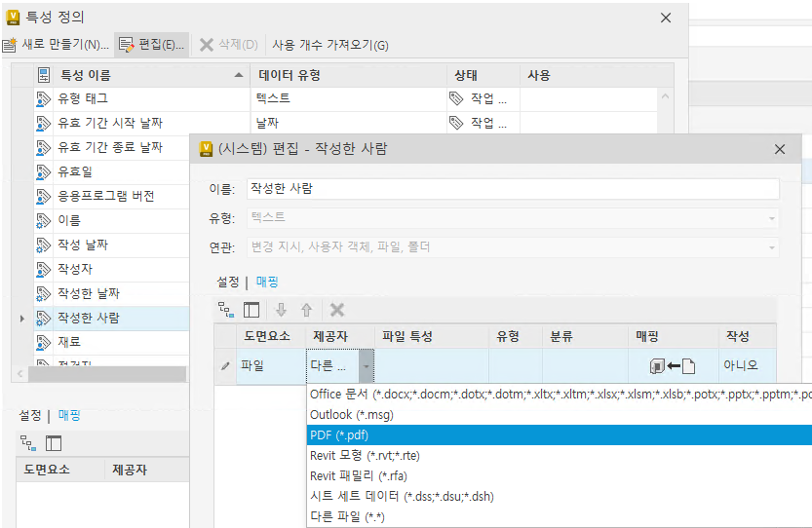Click the 파일 특성 column header in the mapping grid
Image resolution: width=812 pixels, height=528 pixels.
(x=432, y=336)
